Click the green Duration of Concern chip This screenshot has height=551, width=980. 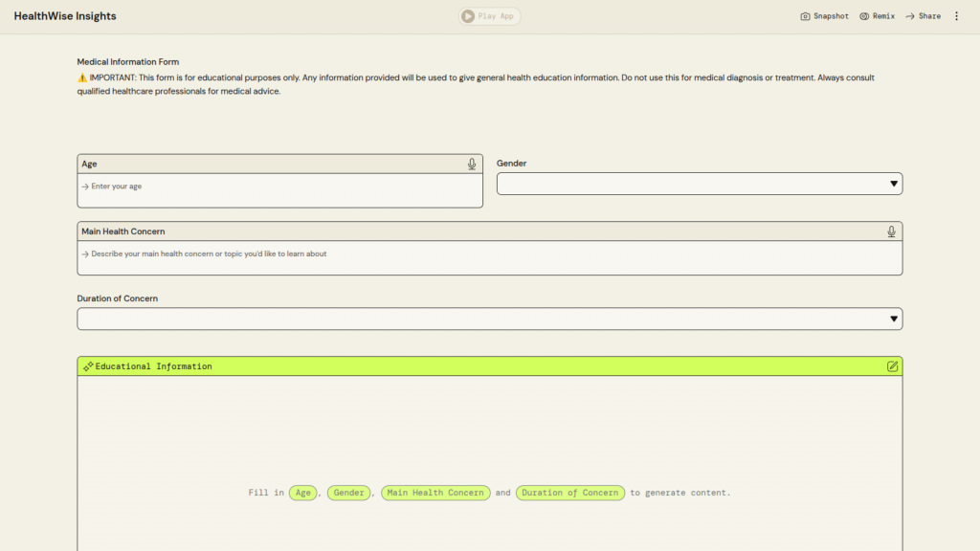pos(569,493)
